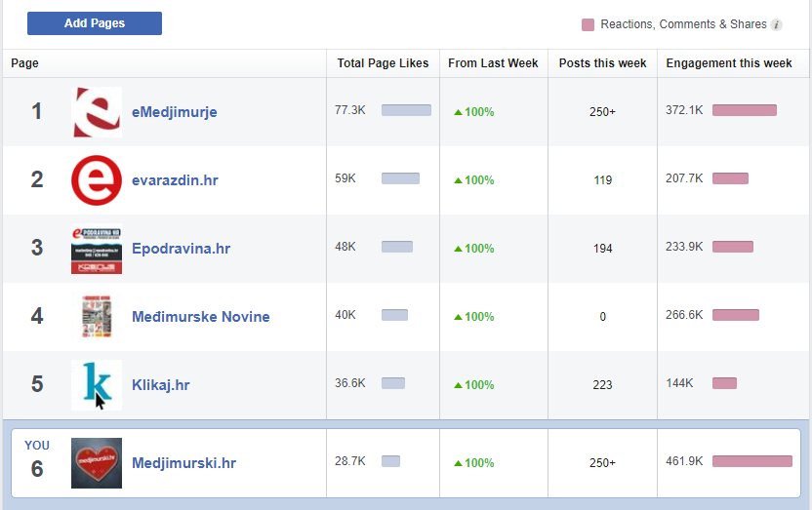The image size is (812, 510).
Task: Click the Engagement this week header
Action: 729,63
